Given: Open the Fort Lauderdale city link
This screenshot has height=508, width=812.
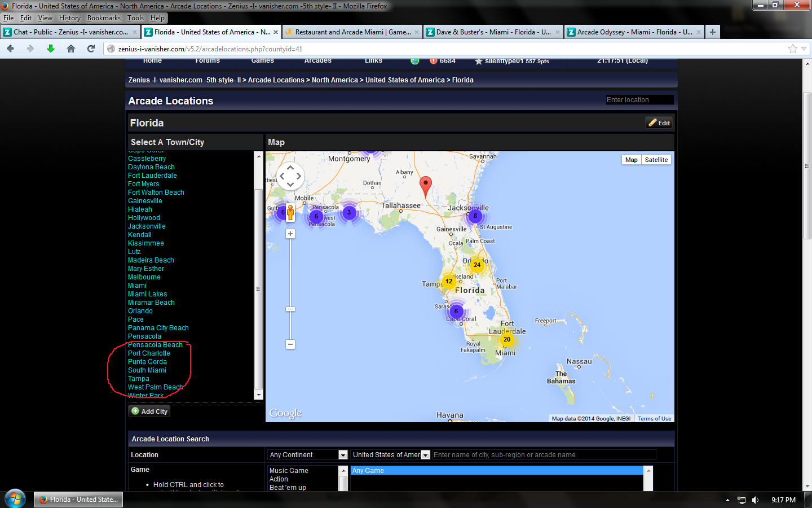Looking at the screenshot, I should (152, 176).
